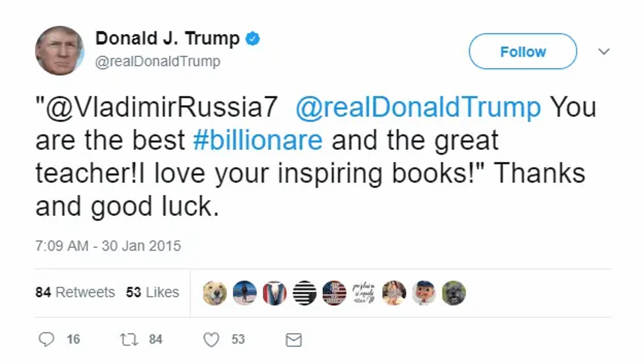Open the tweet timestamp 7:09 AM - 30 Jan 2015

pyautogui.click(x=109, y=245)
